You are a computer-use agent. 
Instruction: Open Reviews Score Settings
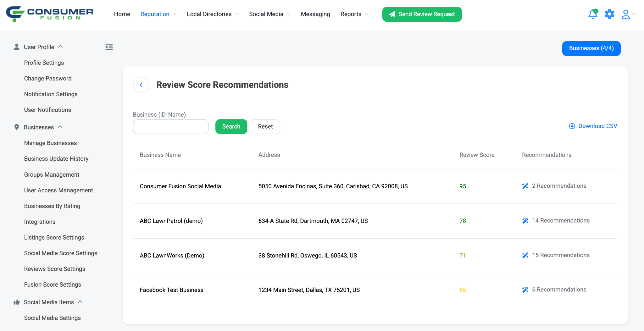coord(55,269)
